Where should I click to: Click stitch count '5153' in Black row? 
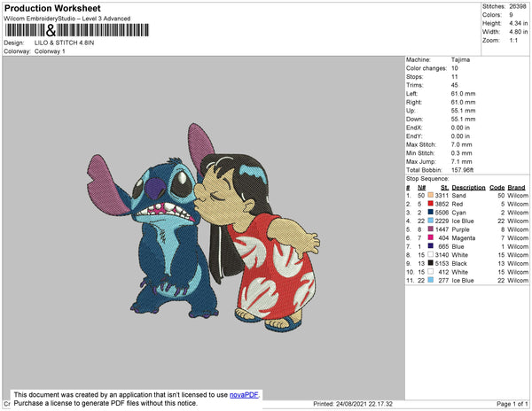442,263
